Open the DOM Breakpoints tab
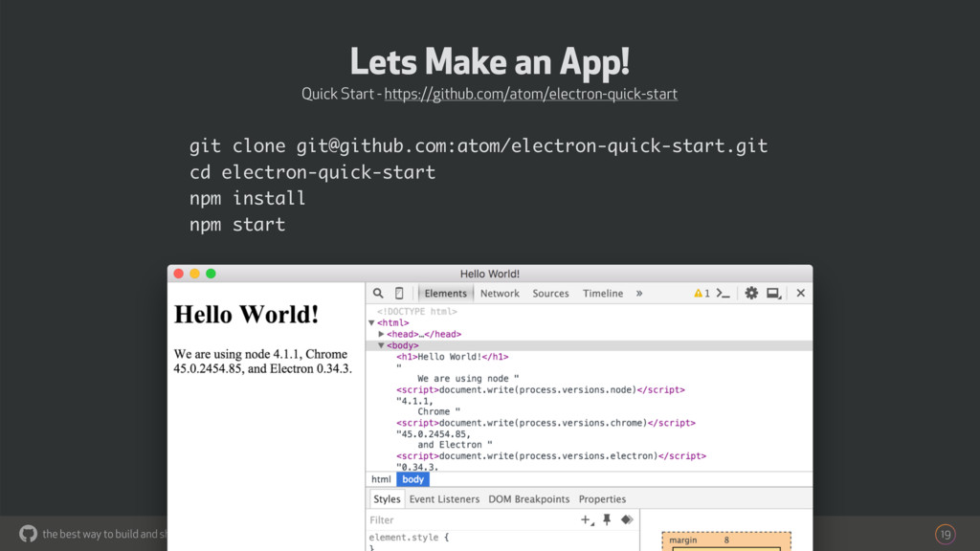 pyautogui.click(x=528, y=499)
